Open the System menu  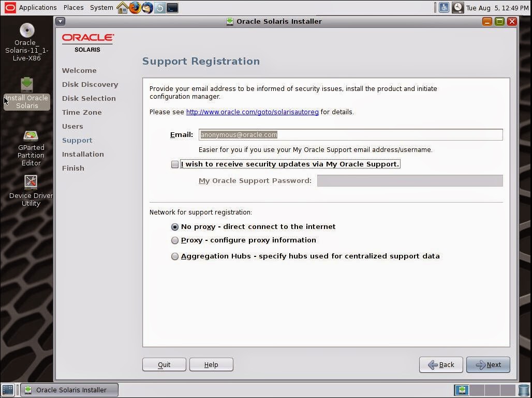pos(101,7)
